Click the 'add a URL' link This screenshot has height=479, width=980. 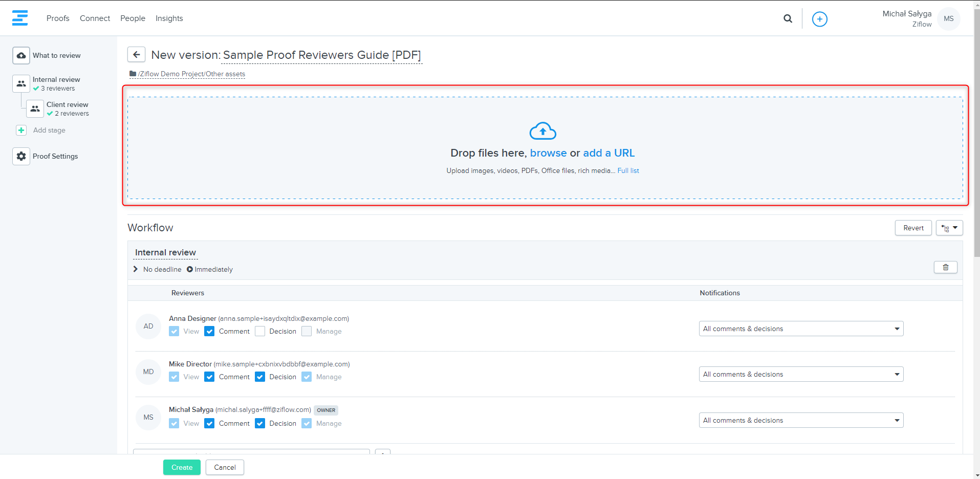608,153
